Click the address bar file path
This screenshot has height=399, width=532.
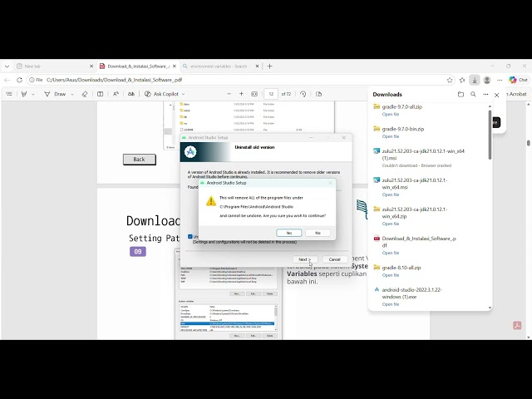click(115, 80)
